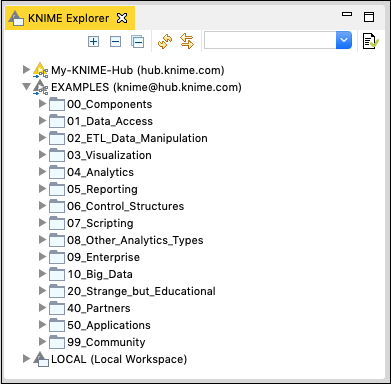
Task: Open the filter combo box dropdown arrow
Action: (344, 40)
